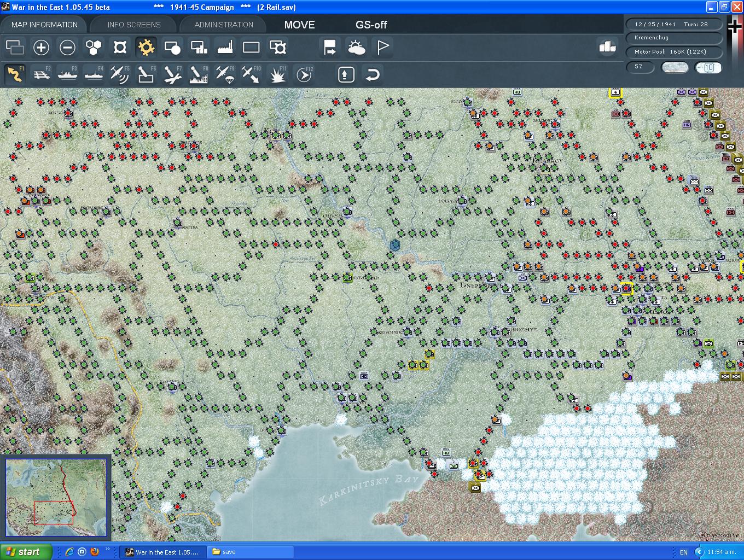Select the F10 air transfer mode icon
This screenshot has width=744, height=560.
(251, 74)
